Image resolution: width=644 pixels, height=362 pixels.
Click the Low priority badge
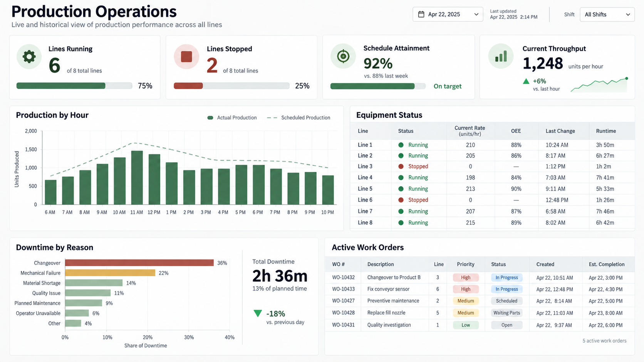click(466, 325)
